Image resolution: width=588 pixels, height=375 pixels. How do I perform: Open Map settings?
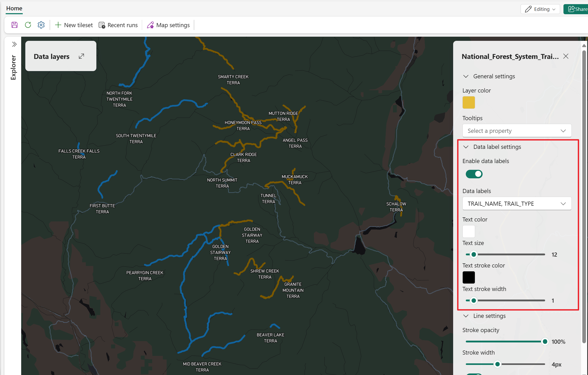click(168, 25)
